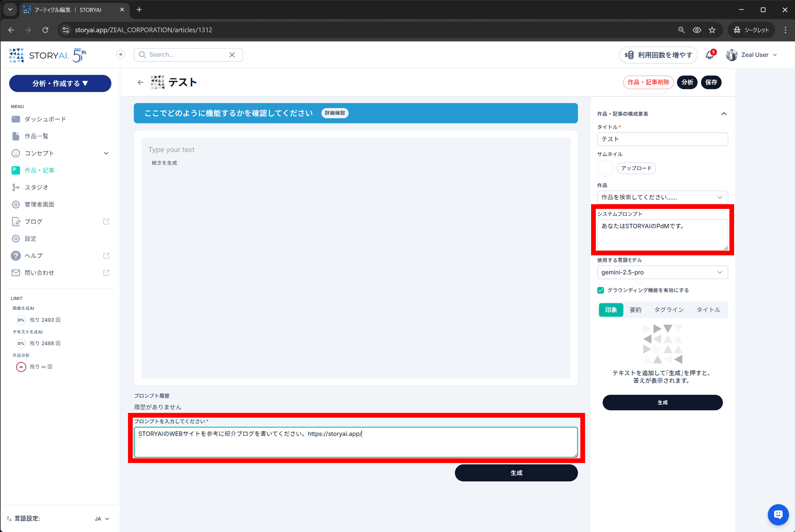Click the アップロード thumbnail button
The height and width of the screenshot is (532, 795).
click(x=636, y=168)
